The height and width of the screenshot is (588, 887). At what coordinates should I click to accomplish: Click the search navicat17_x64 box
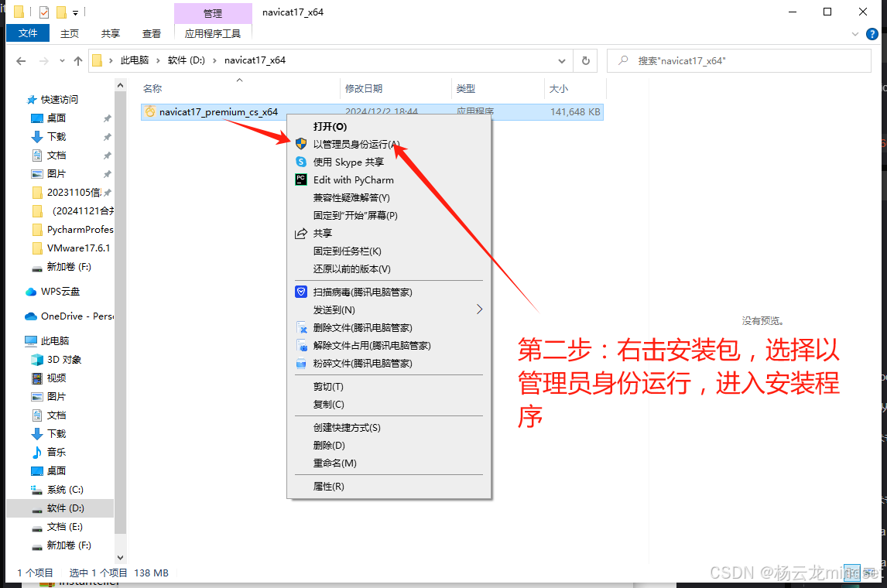(x=739, y=60)
